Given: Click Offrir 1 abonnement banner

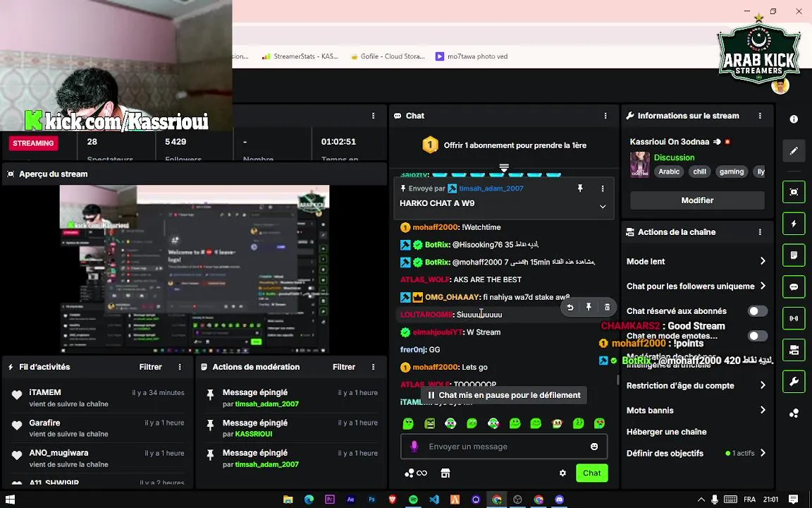Looking at the screenshot, I should tap(504, 145).
